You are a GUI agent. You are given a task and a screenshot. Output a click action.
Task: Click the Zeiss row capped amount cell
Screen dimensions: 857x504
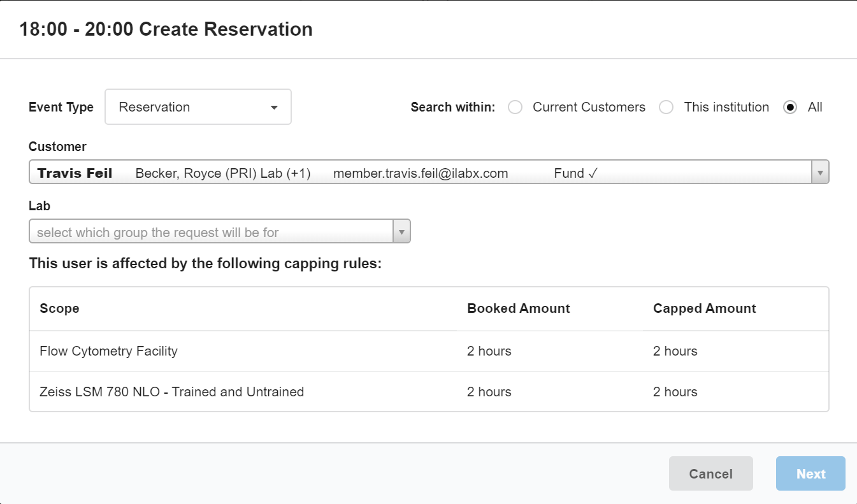point(675,392)
